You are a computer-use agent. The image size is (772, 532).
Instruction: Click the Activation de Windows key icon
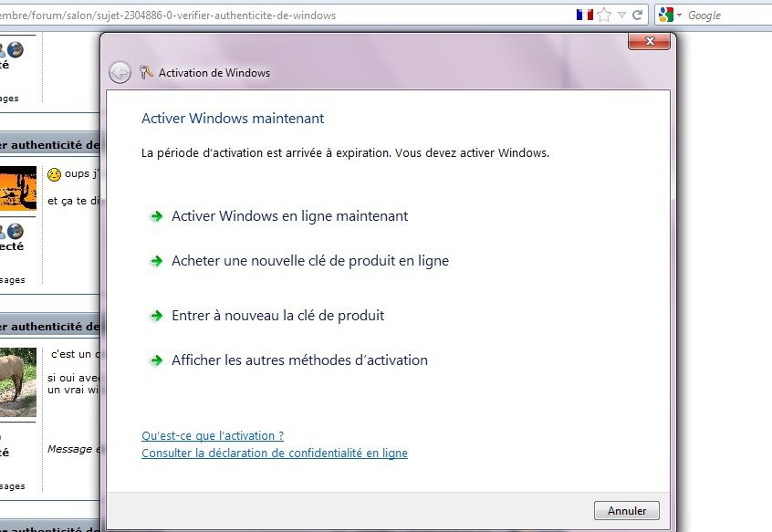pyautogui.click(x=146, y=73)
